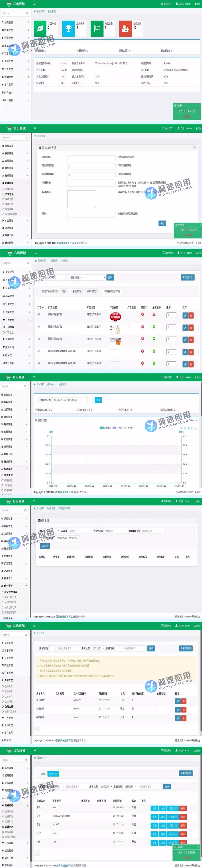
Task: Edit ad 54 with its pencil icon
Action: [x=185, y=328]
